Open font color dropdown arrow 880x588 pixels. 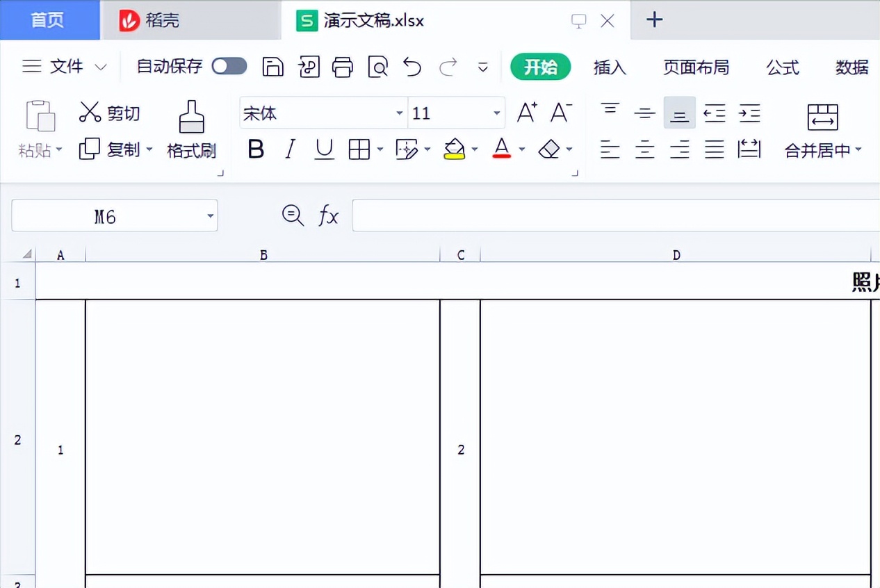tap(522, 149)
